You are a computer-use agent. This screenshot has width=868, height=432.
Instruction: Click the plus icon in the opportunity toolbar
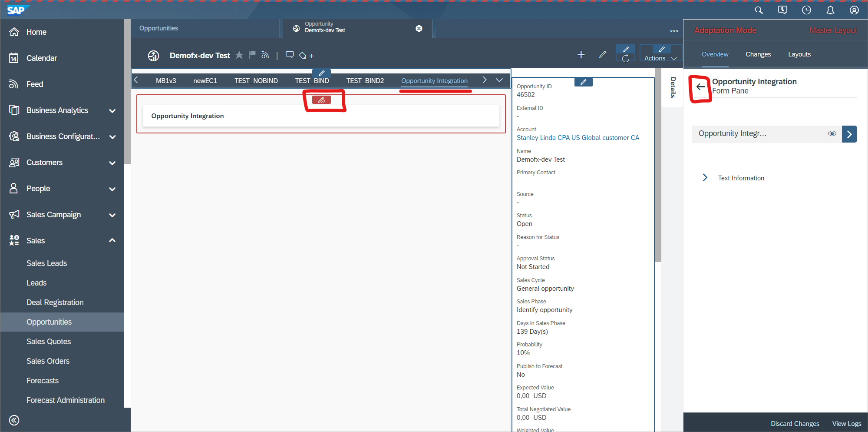(581, 55)
